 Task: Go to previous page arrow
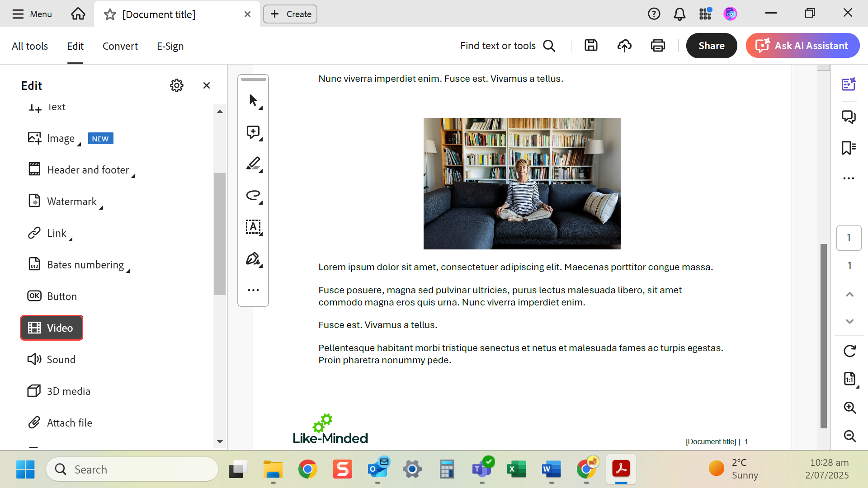(x=849, y=295)
